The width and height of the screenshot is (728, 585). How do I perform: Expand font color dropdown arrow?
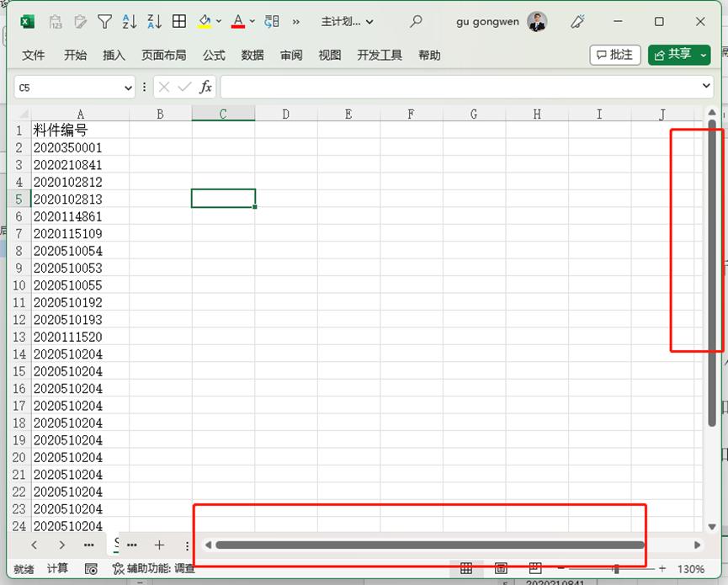252,22
